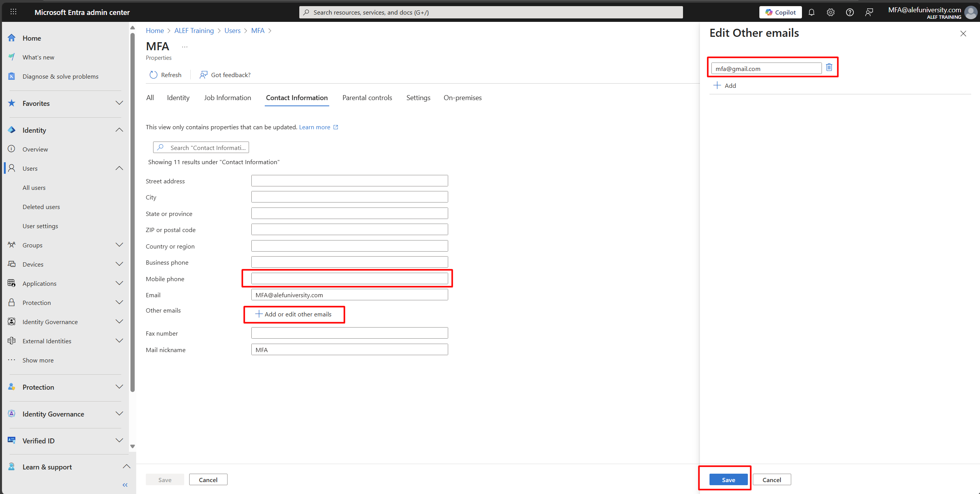Image resolution: width=980 pixels, height=494 pixels.
Task: Open User settings in sidebar
Action: coord(40,226)
